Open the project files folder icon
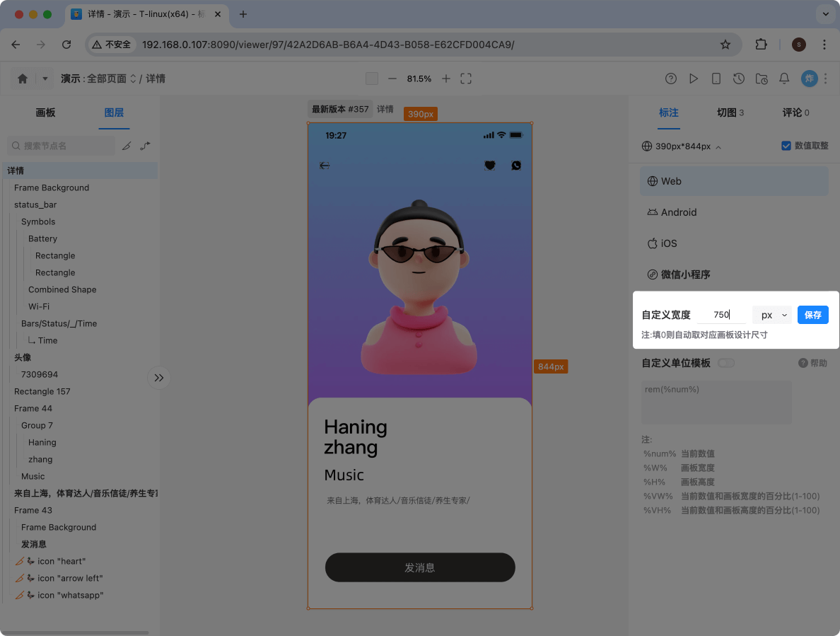This screenshot has width=840, height=636. click(762, 79)
